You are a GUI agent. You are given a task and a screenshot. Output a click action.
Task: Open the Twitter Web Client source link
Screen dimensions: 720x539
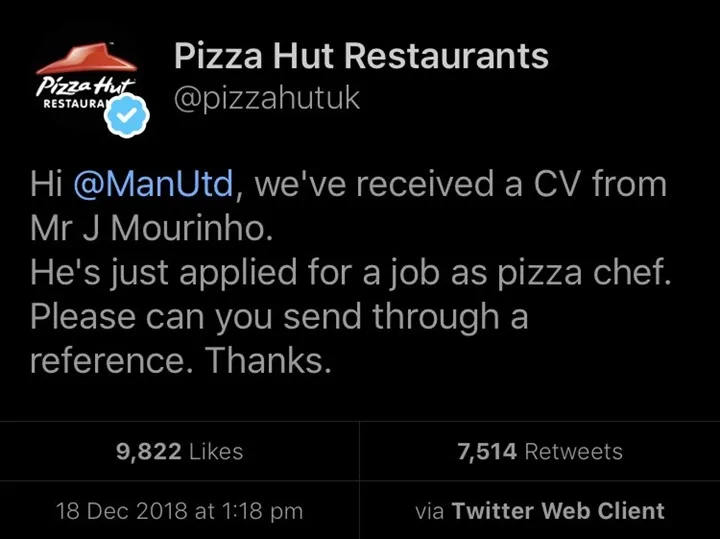coord(558,511)
